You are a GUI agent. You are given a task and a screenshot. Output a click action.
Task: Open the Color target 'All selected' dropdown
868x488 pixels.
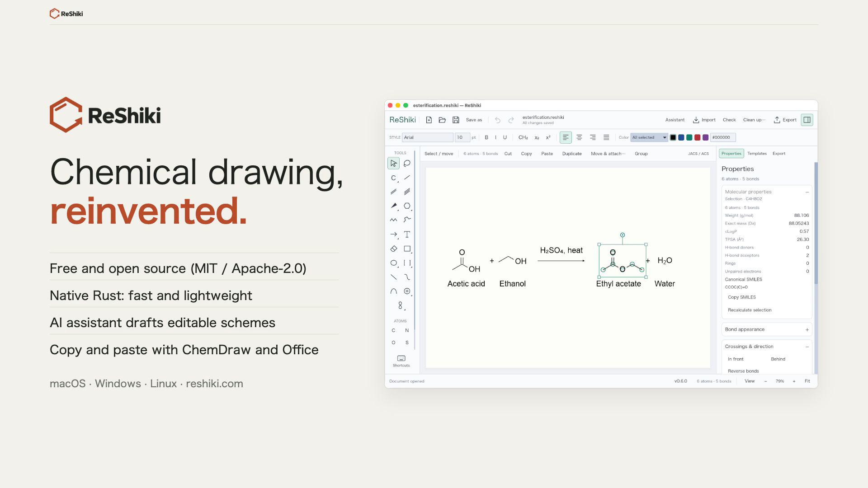649,137
